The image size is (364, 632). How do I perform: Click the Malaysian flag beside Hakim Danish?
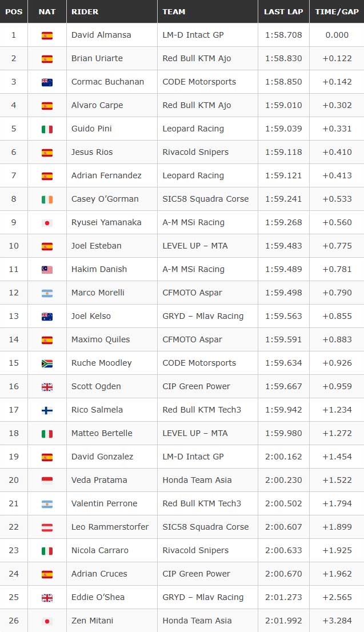[47, 270]
